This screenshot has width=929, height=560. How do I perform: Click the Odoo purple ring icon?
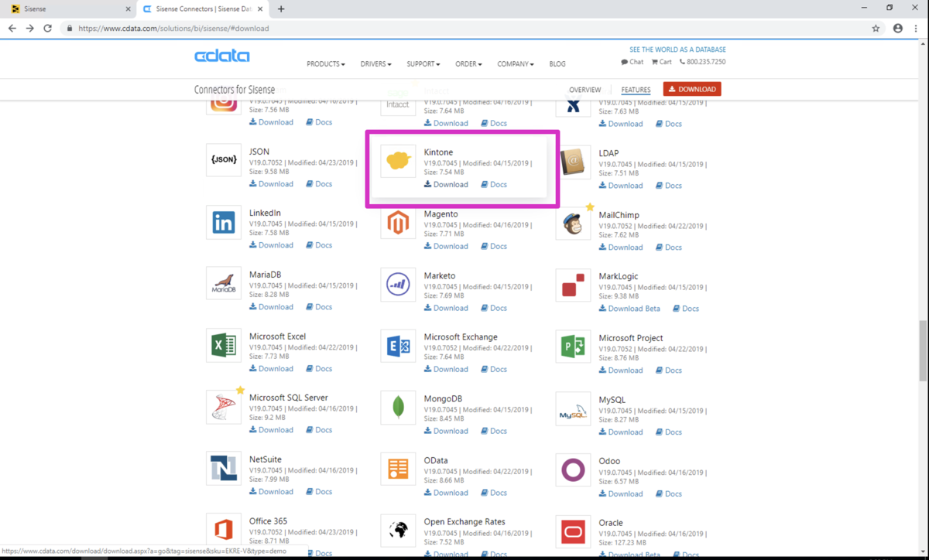573,470
